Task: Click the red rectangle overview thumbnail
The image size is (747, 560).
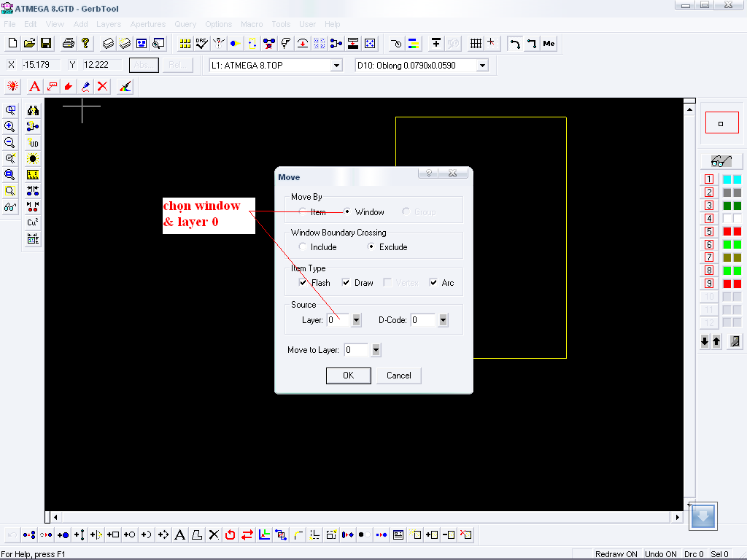Action: (x=721, y=122)
